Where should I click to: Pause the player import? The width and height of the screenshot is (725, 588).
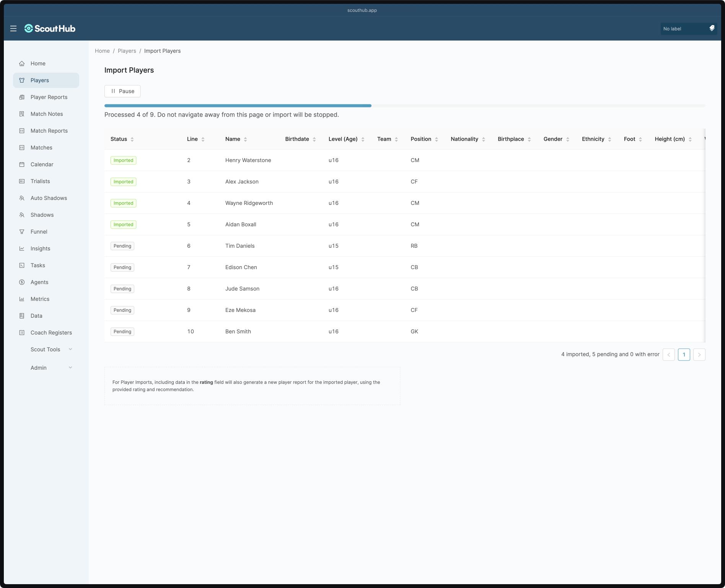tap(122, 91)
